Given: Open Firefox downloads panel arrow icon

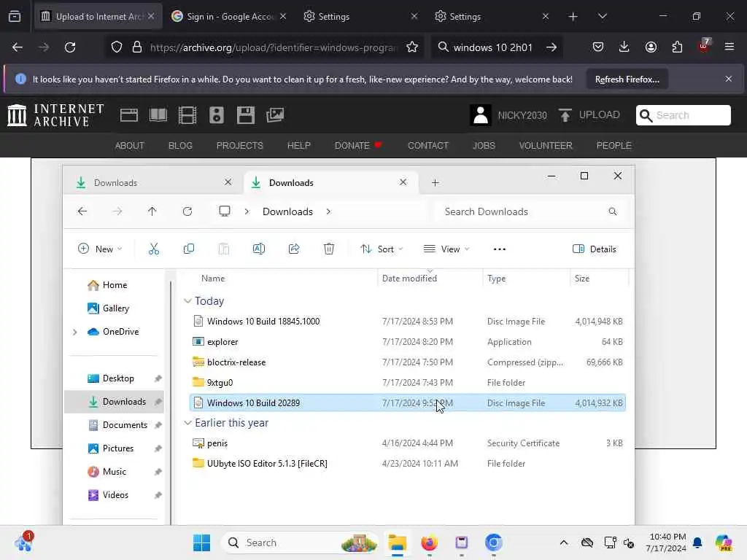Looking at the screenshot, I should [x=624, y=47].
